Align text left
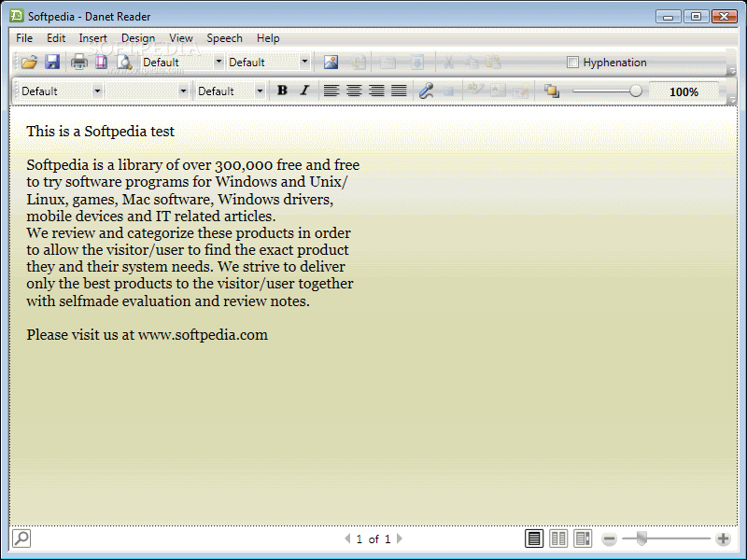The height and width of the screenshot is (560, 747). (x=331, y=90)
